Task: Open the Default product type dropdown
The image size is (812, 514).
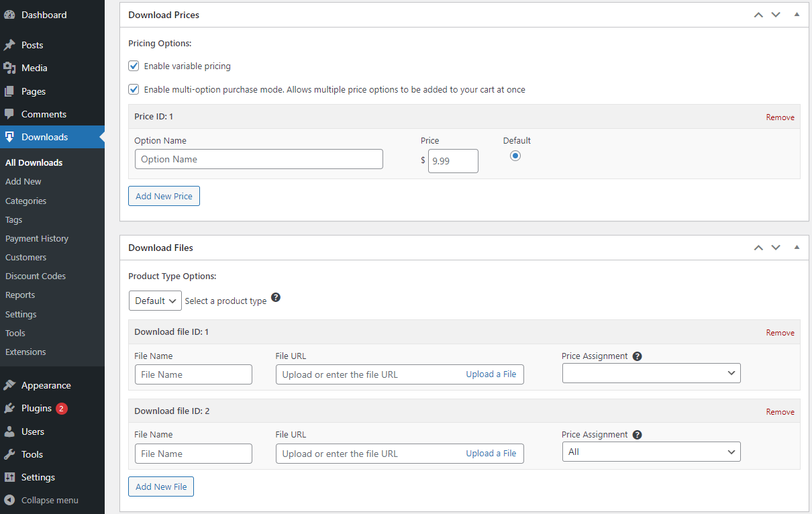Action: click(x=155, y=300)
